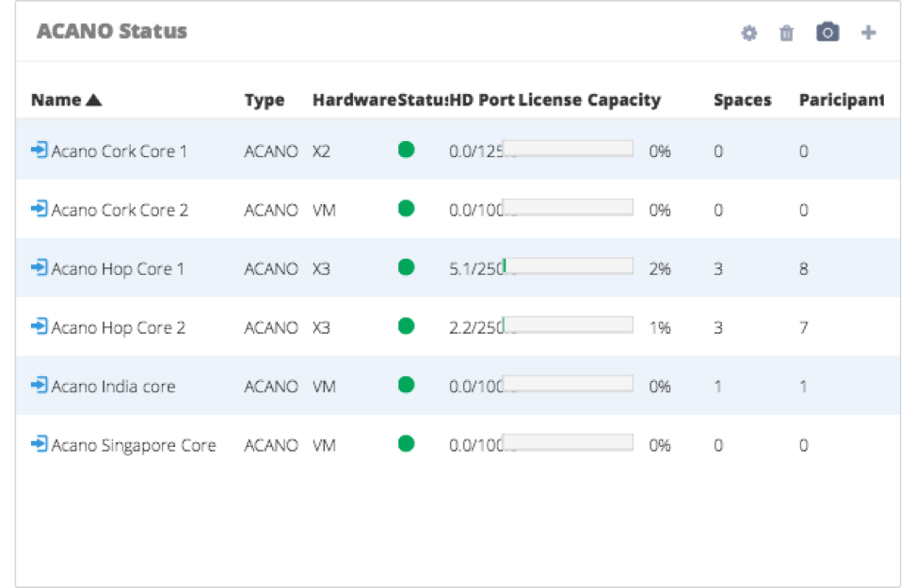The image size is (916, 588).
Task: Click green status dot for Acano Cork Core 2
Action: [x=406, y=209]
